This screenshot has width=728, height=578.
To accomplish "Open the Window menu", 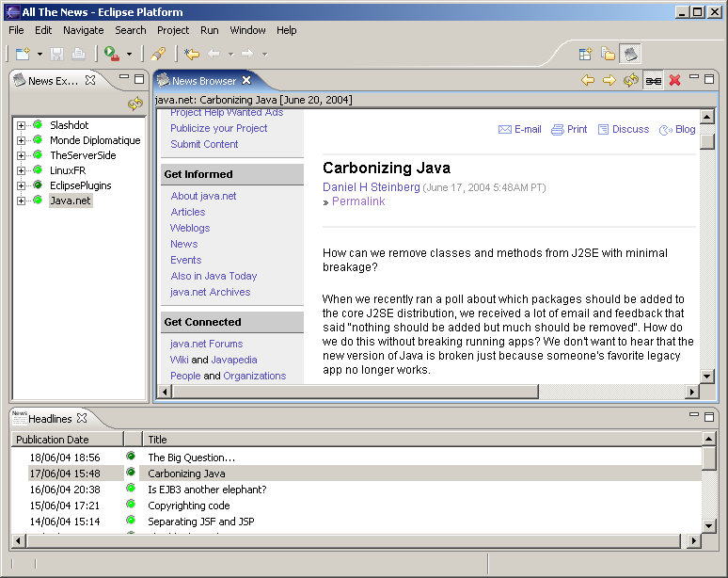I will [248, 30].
